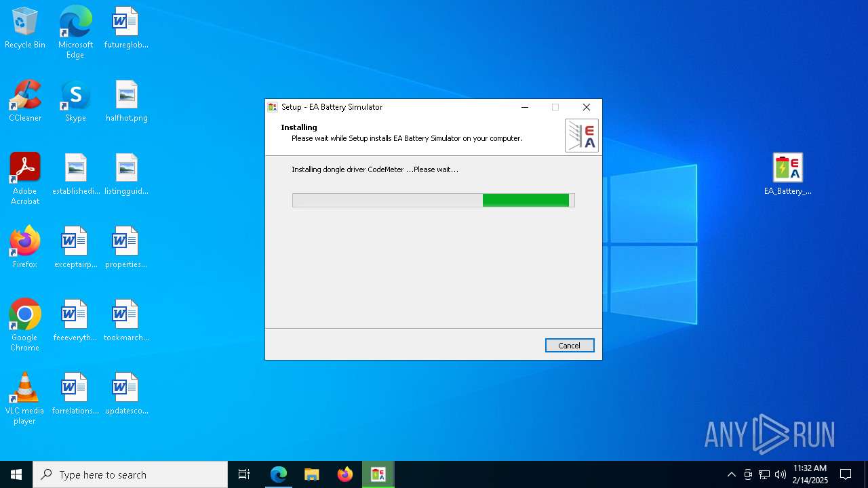The image size is (868, 488).
Task: Launch Firefox from the taskbar
Action: point(345,474)
